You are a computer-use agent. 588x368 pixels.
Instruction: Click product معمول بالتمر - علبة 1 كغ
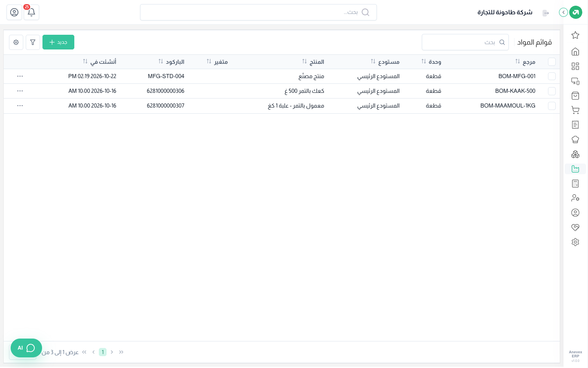coord(296,105)
